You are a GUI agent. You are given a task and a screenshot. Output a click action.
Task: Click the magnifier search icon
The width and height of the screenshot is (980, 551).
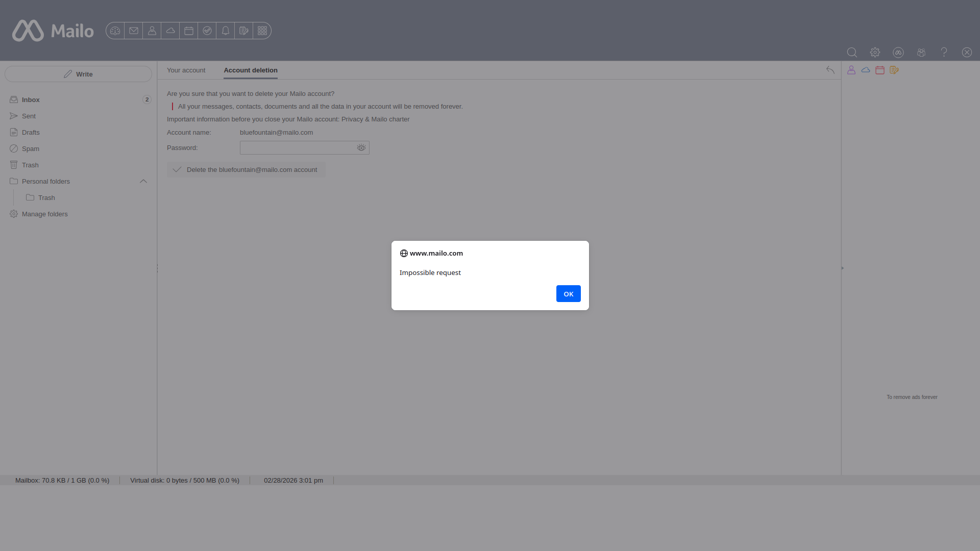(852, 53)
